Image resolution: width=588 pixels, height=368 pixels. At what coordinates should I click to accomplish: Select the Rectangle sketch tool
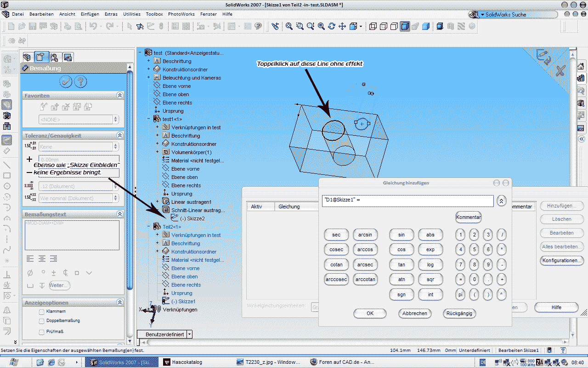(x=7, y=175)
